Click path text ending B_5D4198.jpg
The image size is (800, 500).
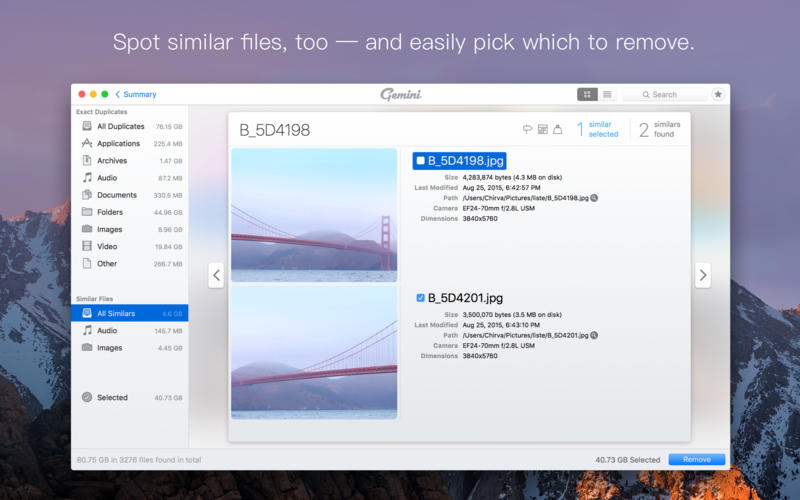526,198
